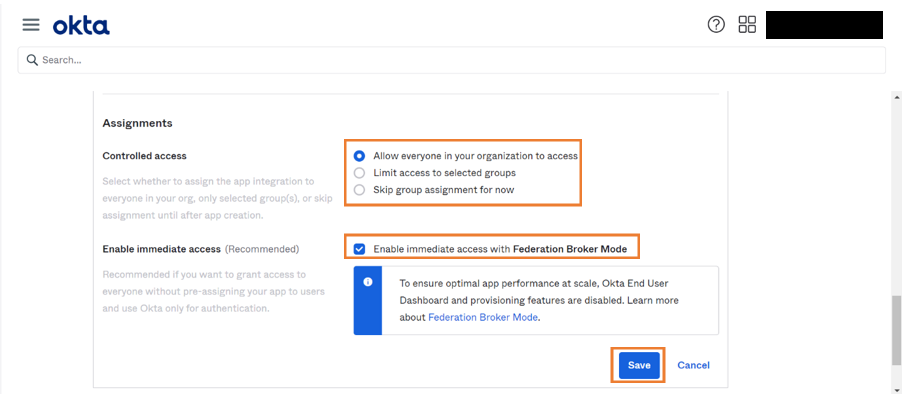904x400 pixels.
Task: Open the hamburger navigation menu
Action: [x=31, y=25]
